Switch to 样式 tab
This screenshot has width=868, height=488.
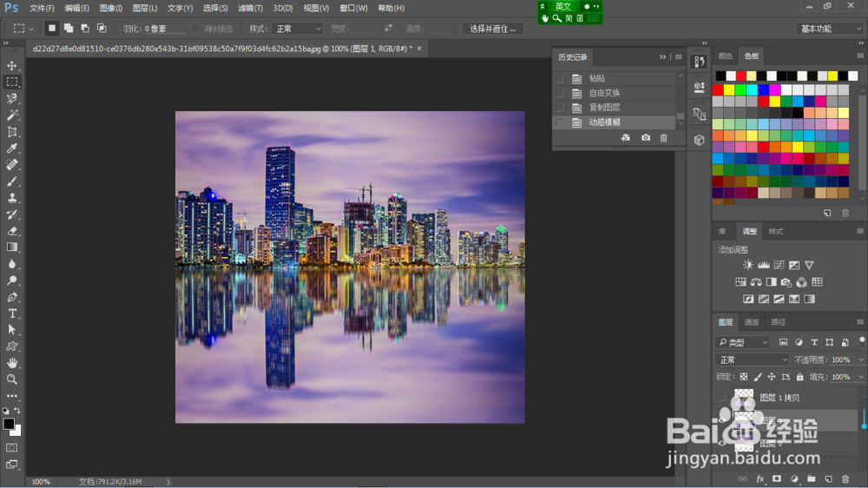click(775, 232)
